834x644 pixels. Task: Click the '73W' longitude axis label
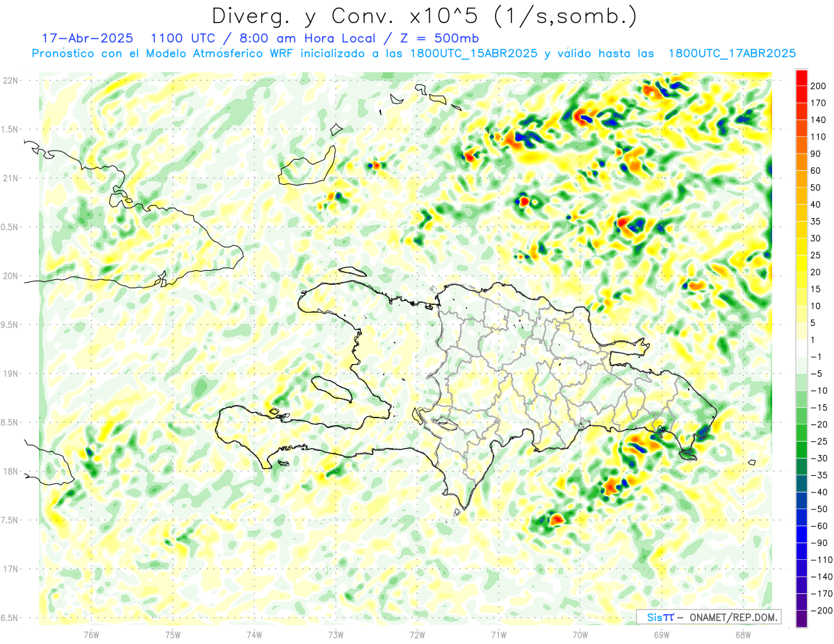tap(336, 635)
